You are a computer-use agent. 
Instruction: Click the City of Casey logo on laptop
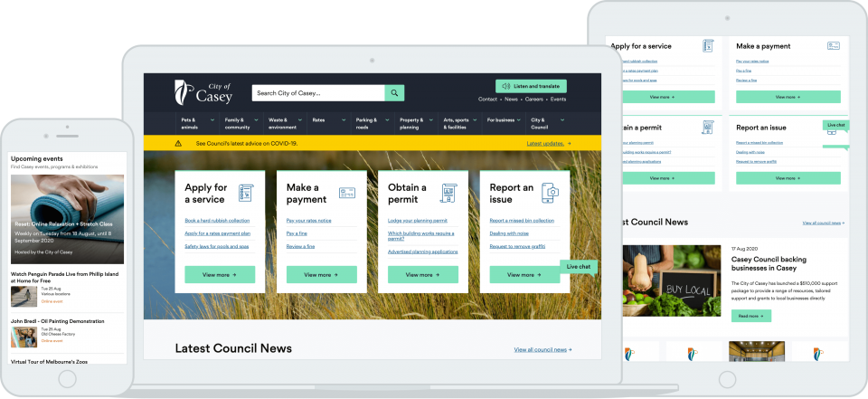point(203,92)
